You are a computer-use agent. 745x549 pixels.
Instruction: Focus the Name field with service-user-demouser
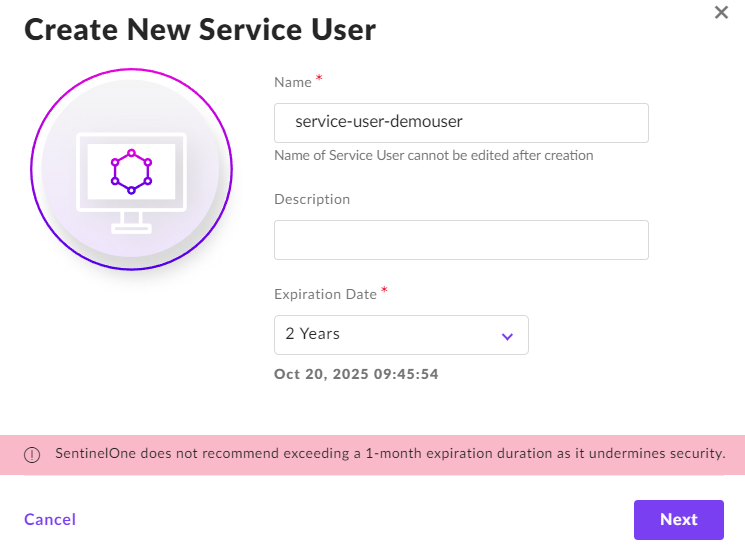[x=461, y=122]
